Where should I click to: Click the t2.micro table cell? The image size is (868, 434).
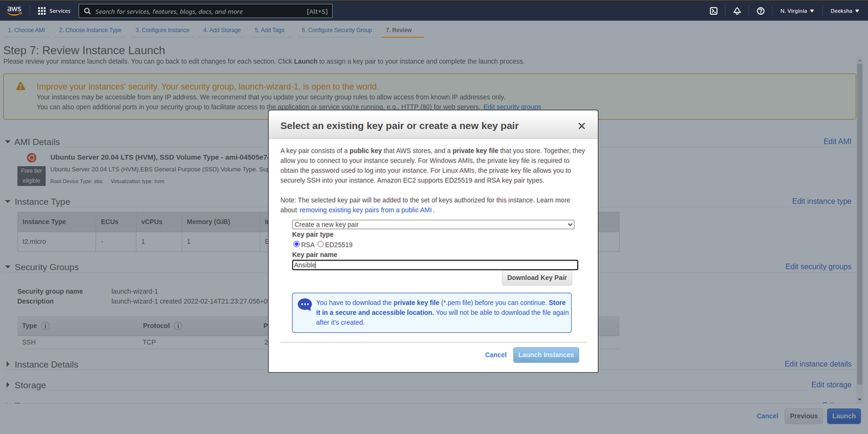(56, 241)
